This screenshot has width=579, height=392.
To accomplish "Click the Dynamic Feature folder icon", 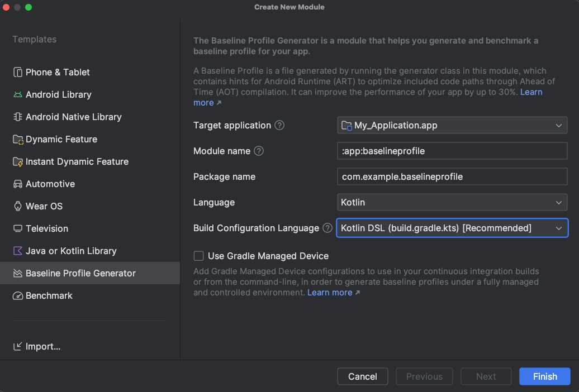I will tap(18, 140).
